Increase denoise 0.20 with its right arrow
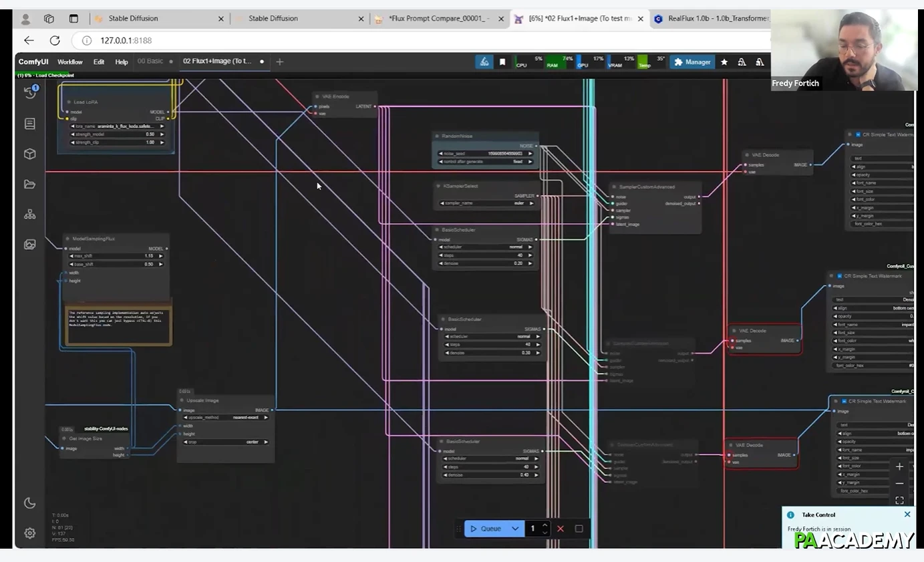The height and width of the screenshot is (562, 924). coord(530,263)
